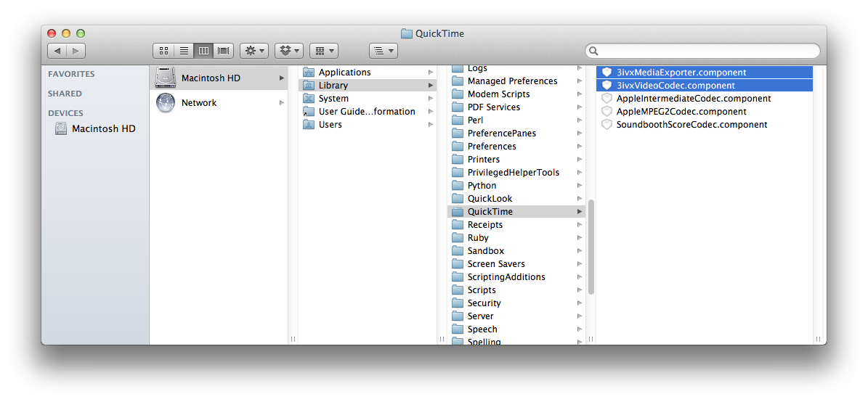
Task: Select AppleMPEG2Codec.component file
Action: point(681,112)
